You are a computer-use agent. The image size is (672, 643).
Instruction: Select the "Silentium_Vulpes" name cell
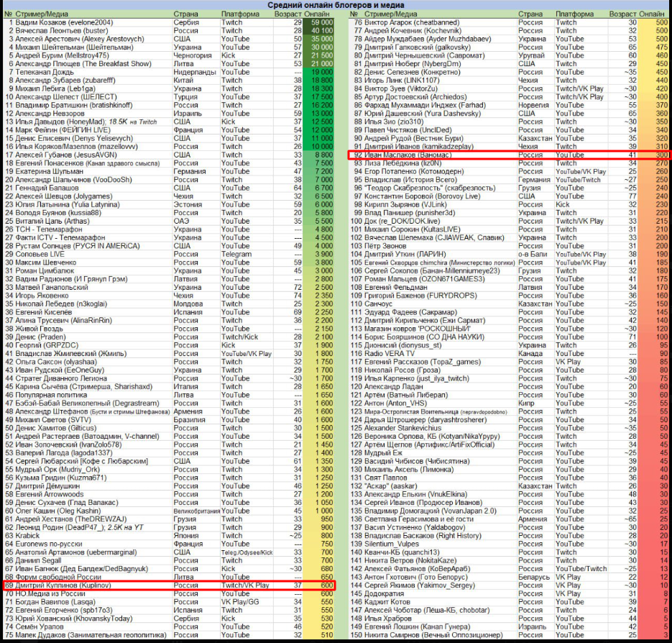(x=393, y=544)
